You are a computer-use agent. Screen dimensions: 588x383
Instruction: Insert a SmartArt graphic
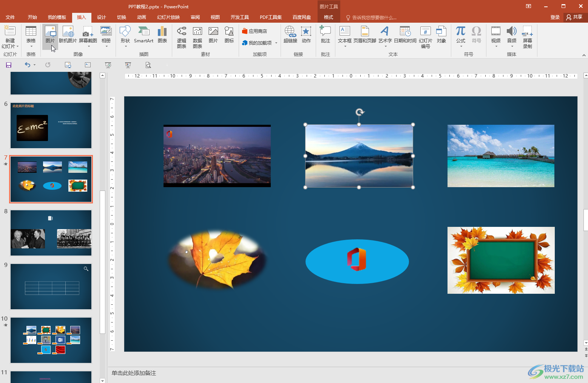pos(144,34)
